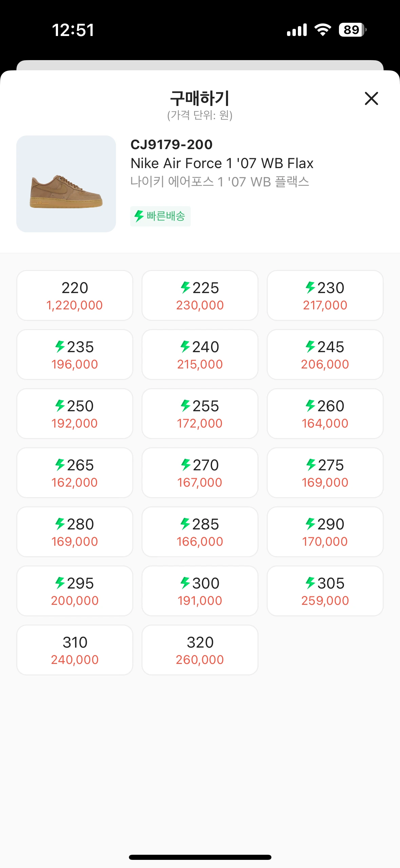The height and width of the screenshot is (868, 400).
Task: Choose size 270 priced 167,000
Action: coord(200,473)
